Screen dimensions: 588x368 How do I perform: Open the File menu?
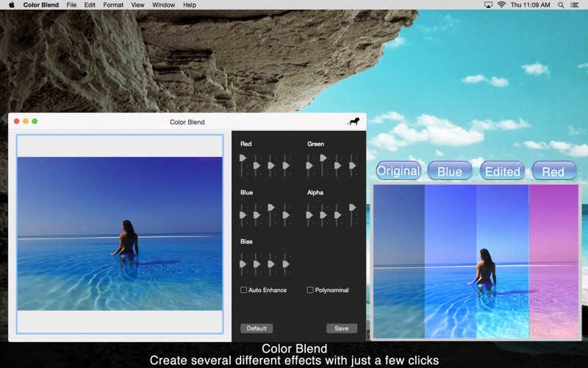[71, 5]
